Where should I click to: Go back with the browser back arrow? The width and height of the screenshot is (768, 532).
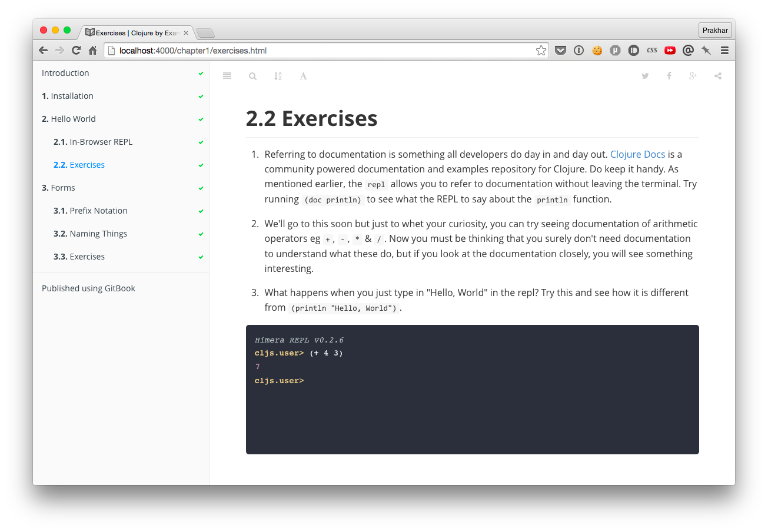[x=43, y=51]
